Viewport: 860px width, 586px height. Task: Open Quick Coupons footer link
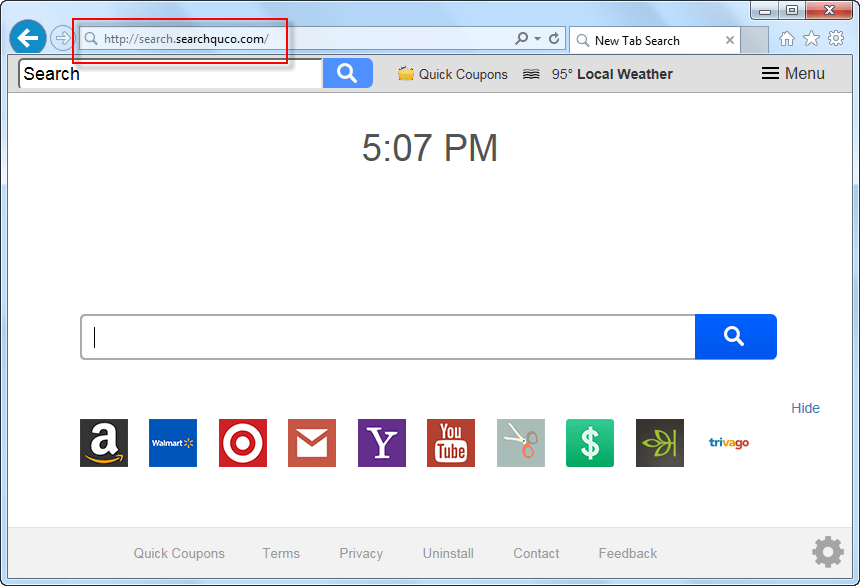[179, 553]
